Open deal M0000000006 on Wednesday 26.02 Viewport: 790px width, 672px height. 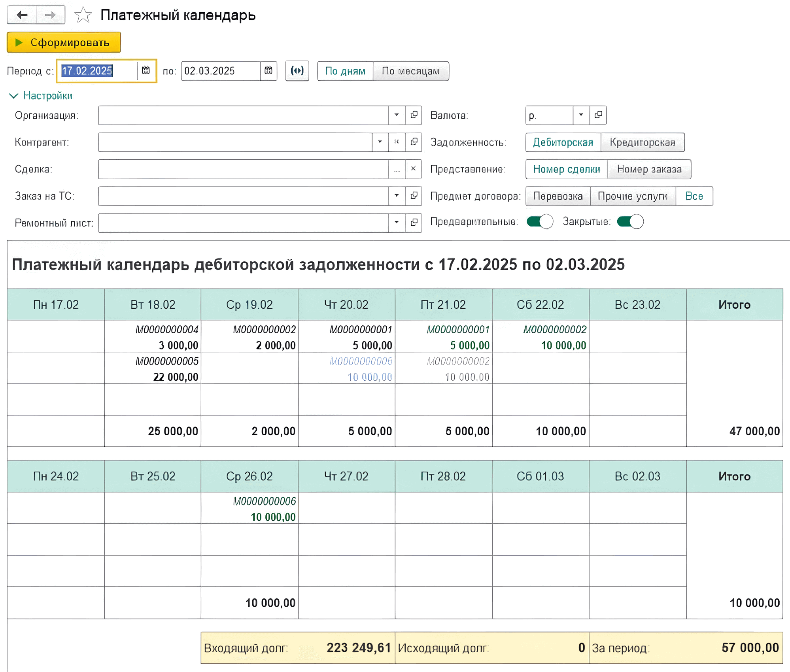(x=264, y=501)
